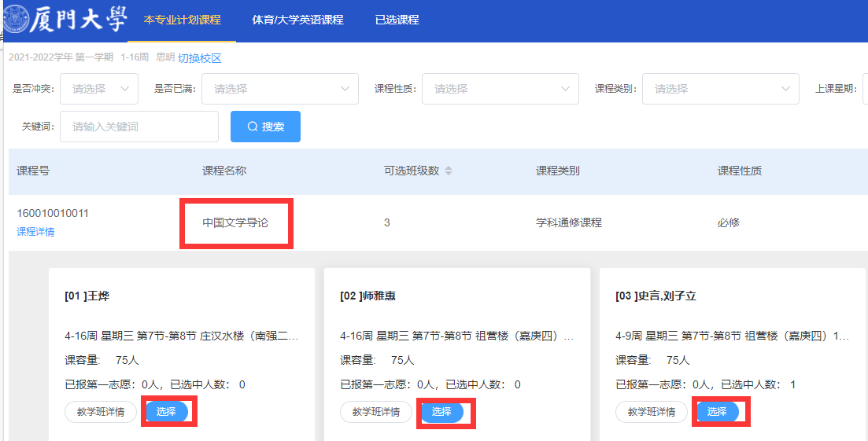The image size is (868, 441).
Task: Click the sort icon beside 可选班级数
Action: (x=449, y=171)
